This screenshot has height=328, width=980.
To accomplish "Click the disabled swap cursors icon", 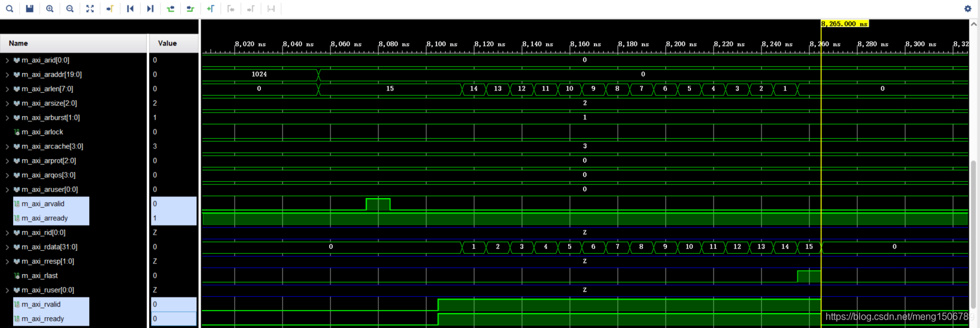I will [x=271, y=8].
